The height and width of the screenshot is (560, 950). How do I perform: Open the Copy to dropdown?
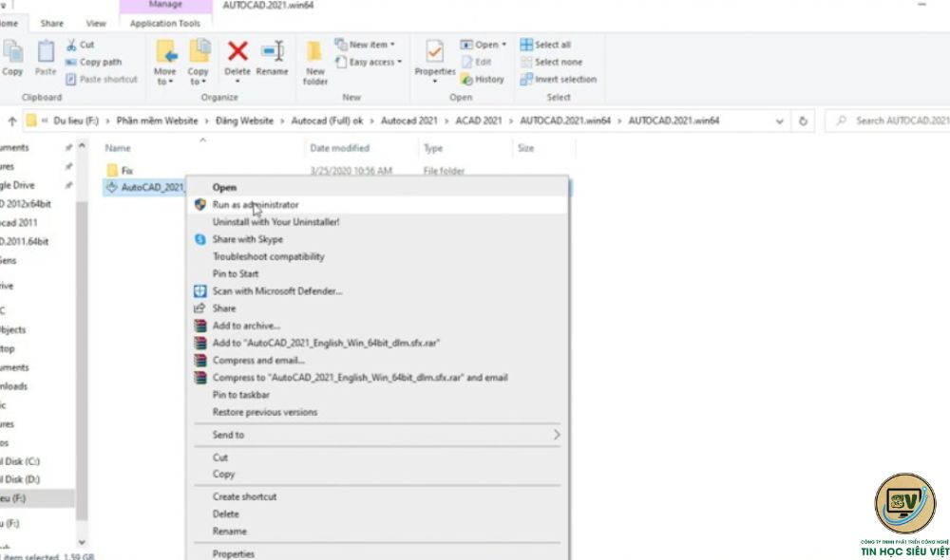pyautogui.click(x=199, y=63)
